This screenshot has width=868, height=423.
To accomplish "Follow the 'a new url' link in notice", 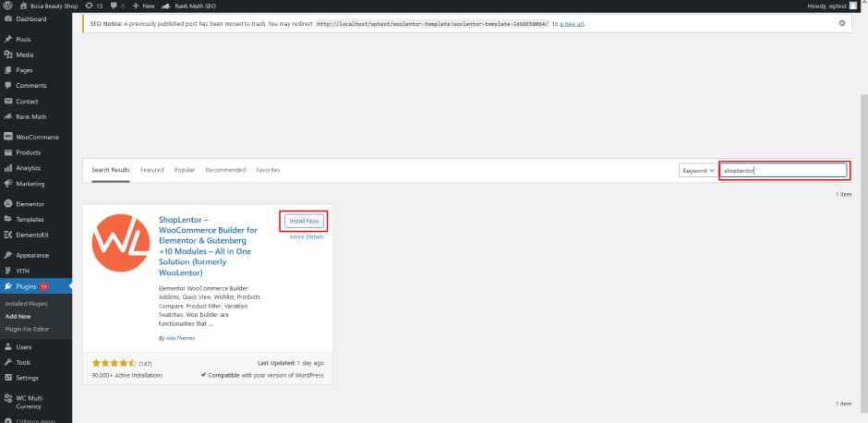I will pyautogui.click(x=572, y=24).
